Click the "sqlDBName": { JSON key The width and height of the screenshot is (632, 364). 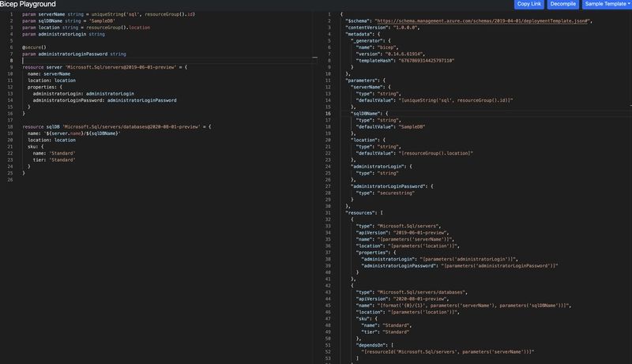click(x=369, y=114)
